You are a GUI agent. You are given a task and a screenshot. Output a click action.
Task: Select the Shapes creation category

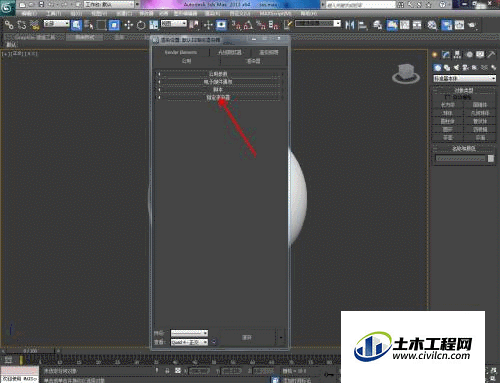[x=447, y=68]
